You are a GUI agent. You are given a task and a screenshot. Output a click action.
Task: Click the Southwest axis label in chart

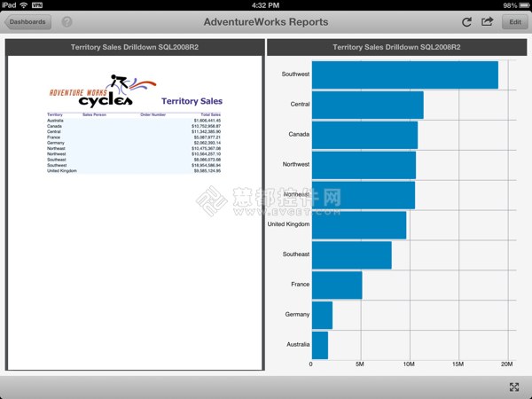pyautogui.click(x=295, y=74)
